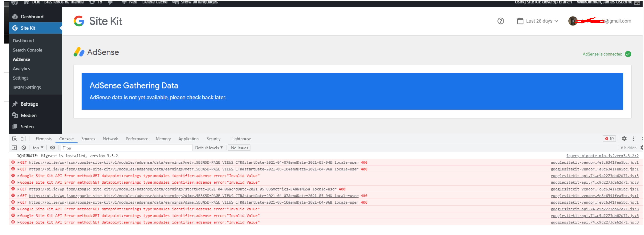Switch to the Application tab in DevTools

coord(189,139)
